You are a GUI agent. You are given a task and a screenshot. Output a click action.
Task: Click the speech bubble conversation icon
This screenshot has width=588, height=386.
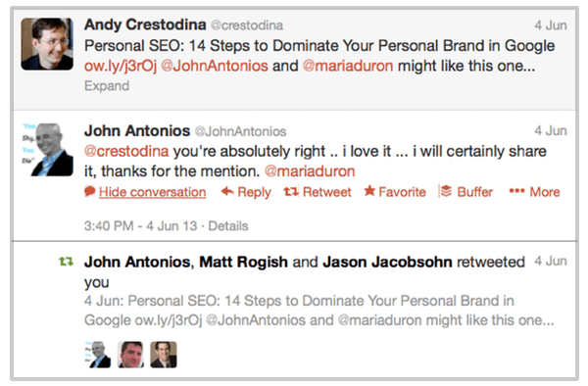pos(90,191)
